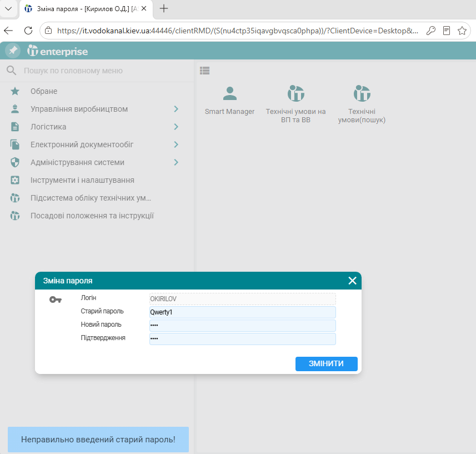Click the ЗМІНИТИ button

pos(327,364)
